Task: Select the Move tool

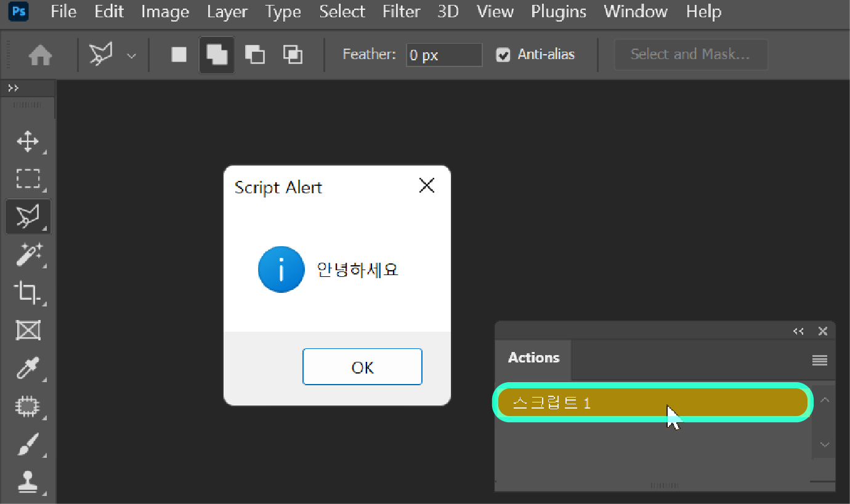Action: tap(28, 142)
